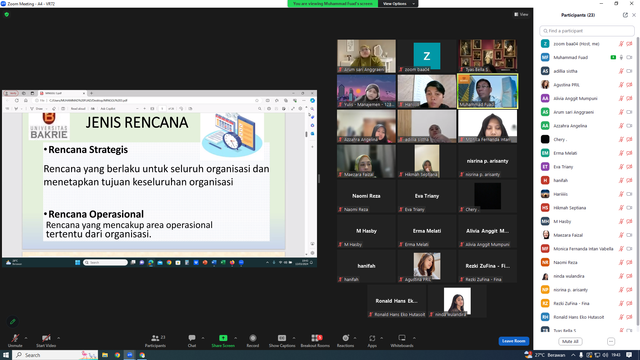Open the Windows Start menu
This screenshot has width=640, height=360.
click(x=6, y=355)
